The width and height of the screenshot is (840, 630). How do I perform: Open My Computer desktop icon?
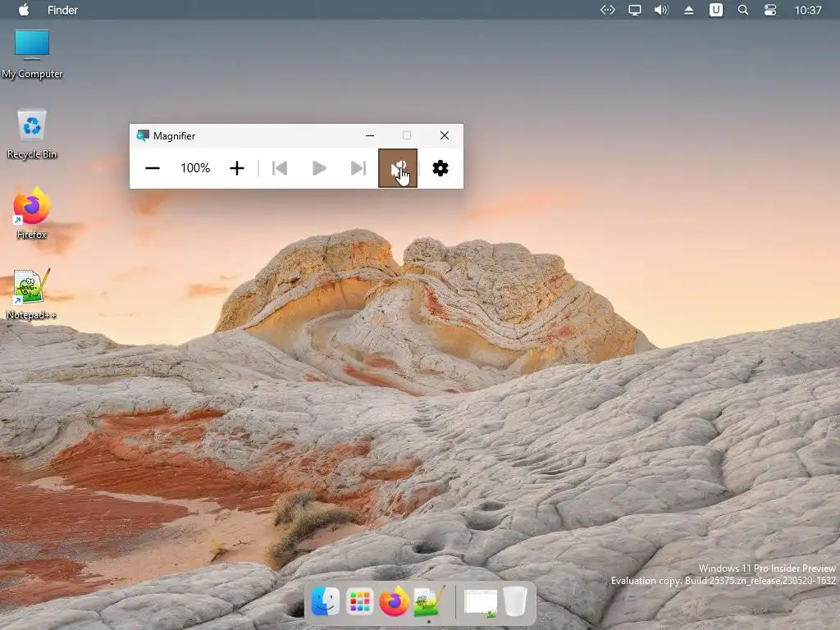pyautogui.click(x=32, y=55)
